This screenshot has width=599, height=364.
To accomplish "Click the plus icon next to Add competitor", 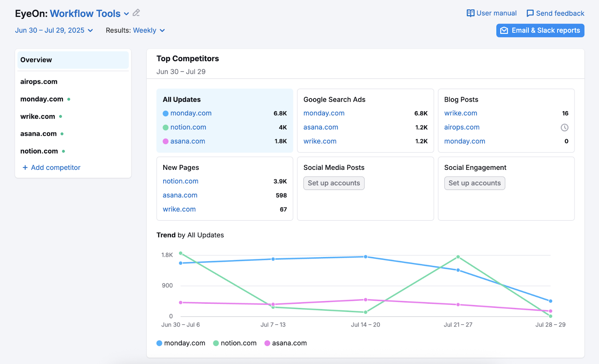I will point(25,167).
